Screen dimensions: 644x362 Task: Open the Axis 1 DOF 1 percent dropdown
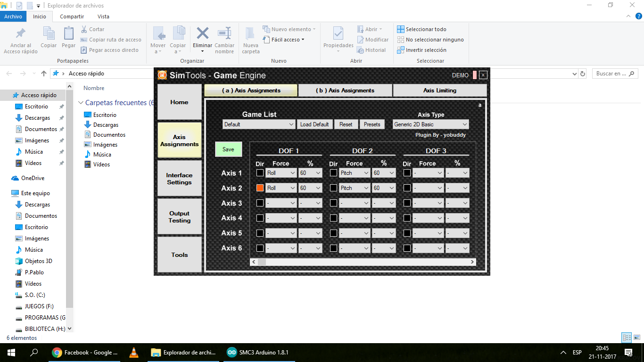[x=310, y=173]
